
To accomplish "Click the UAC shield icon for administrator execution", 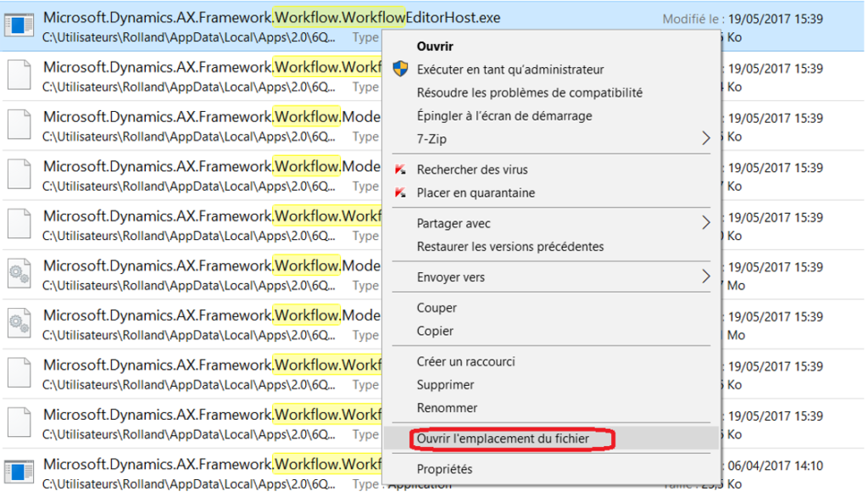I will (400, 70).
